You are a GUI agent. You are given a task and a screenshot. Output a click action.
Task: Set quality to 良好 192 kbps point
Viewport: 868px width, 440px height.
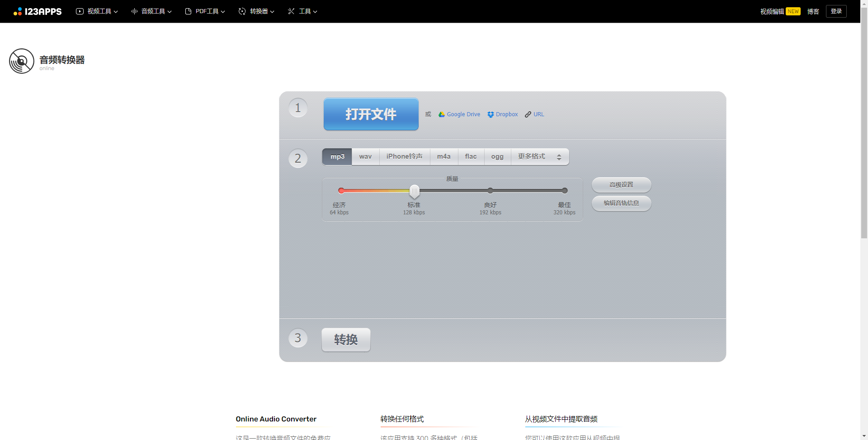pos(490,190)
